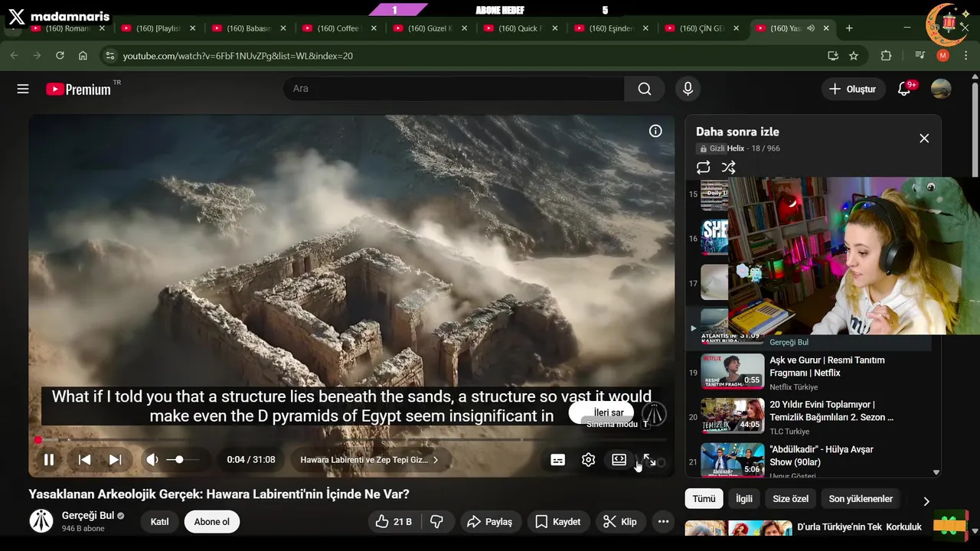Image resolution: width=980 pixels, height=551 pixels.
Task: Switch to the (160) Coffee tab
Action: tap(339, 28)
